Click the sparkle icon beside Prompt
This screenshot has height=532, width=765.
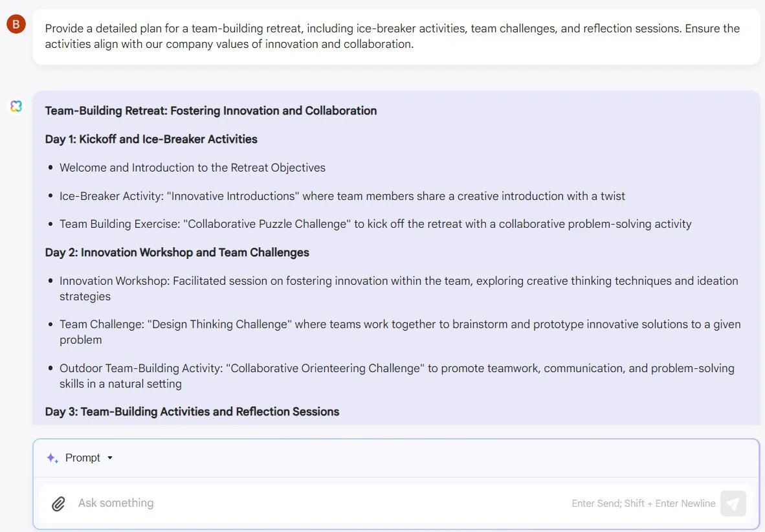click(x=52, y=458)
